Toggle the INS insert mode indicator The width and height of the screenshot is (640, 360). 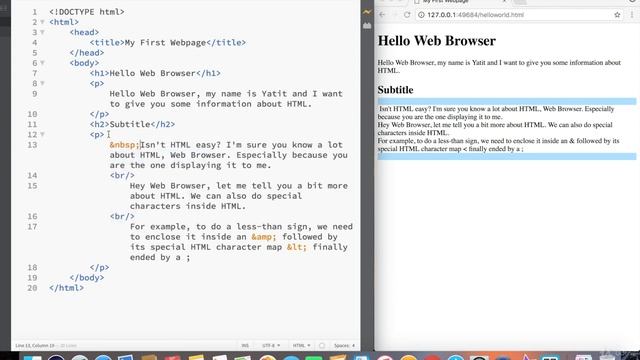[245, 346]
